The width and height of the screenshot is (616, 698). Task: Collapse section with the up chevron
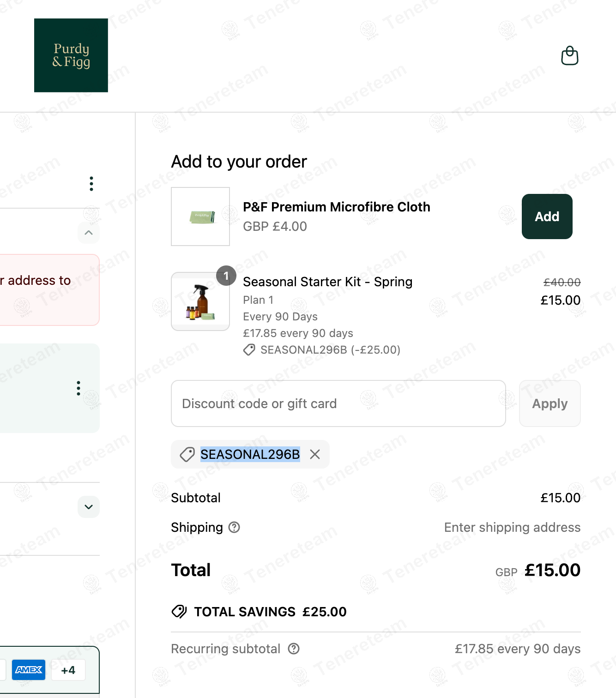[89, 233]
